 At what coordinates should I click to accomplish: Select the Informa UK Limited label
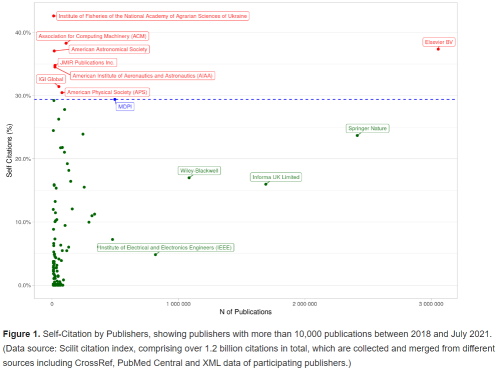tap(276, 177)
